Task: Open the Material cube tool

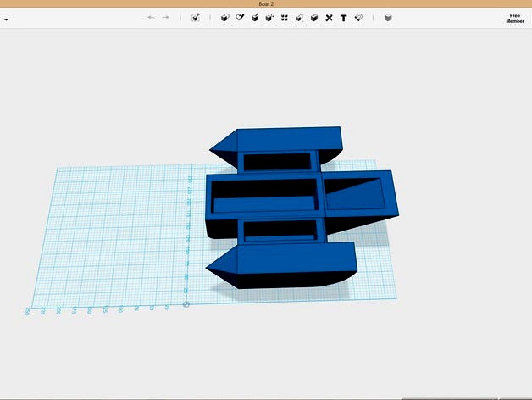Action: [x=388, y=18]
